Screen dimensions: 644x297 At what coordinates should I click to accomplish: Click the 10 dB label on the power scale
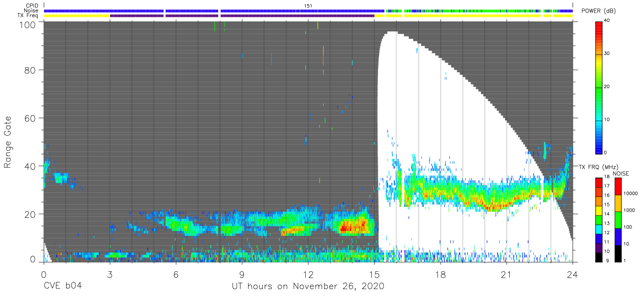608,119
